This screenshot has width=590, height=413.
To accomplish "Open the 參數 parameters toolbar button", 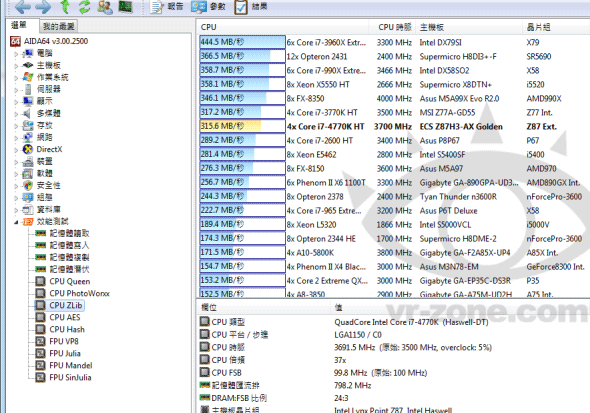I will [208, 6].
